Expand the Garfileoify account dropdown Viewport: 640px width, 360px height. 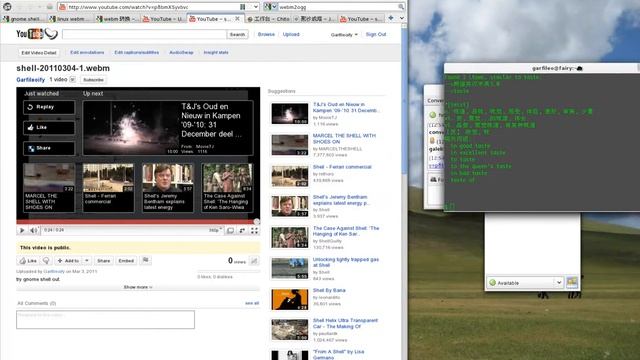point(344,35)
